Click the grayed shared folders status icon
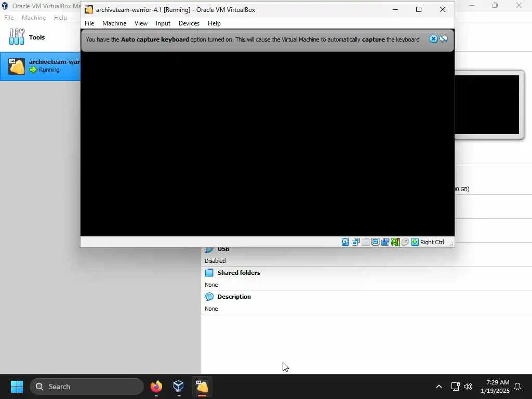Viewport: 532px width, 399px height. coord(365,242)
